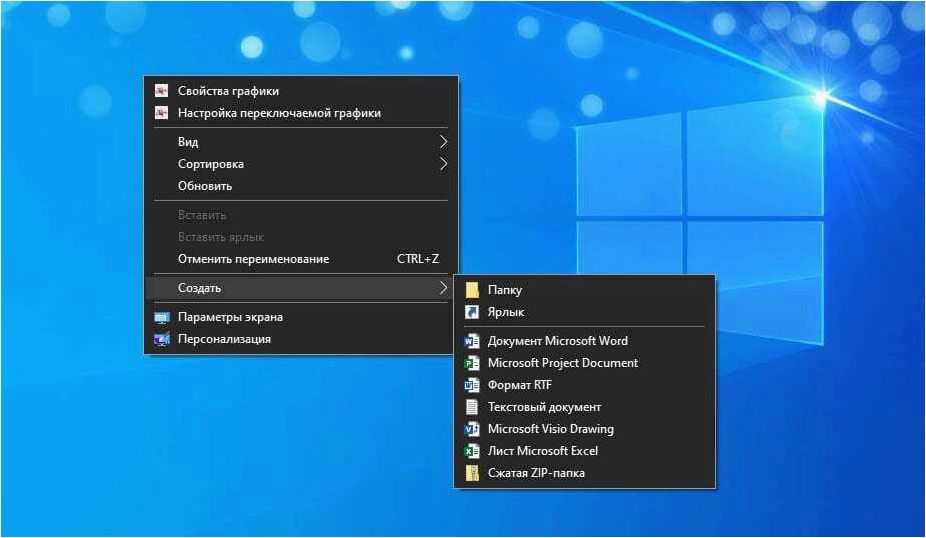This screenshot has height=538, width=926.
Task: Click the shortcut arrow icon beside Ярлык
Action: click(472, 312)
